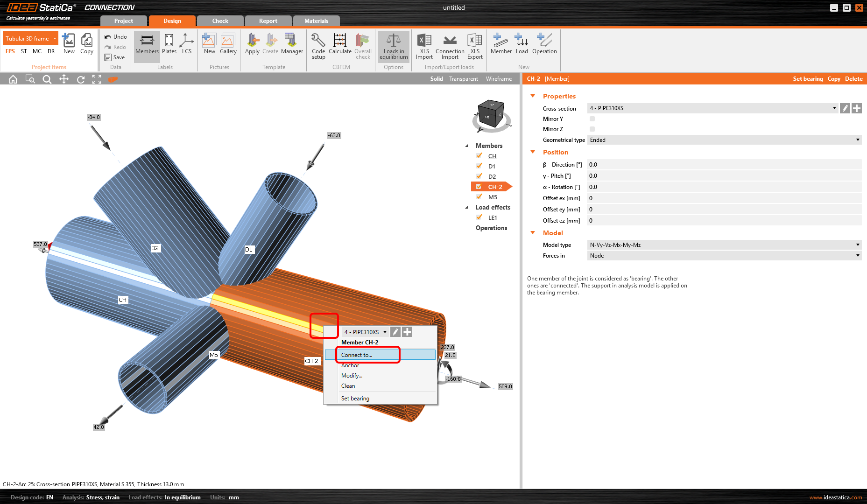Open the picture Gallery

pyautogui.click(x=228, y=45)
